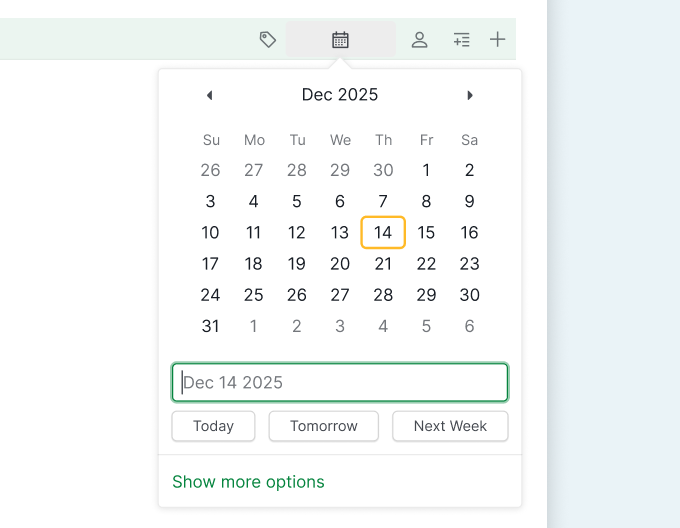The width and height of the screenshot is (680, 528).
Task: Click the add subtask list icon
Action: click(x=461, y=40)
